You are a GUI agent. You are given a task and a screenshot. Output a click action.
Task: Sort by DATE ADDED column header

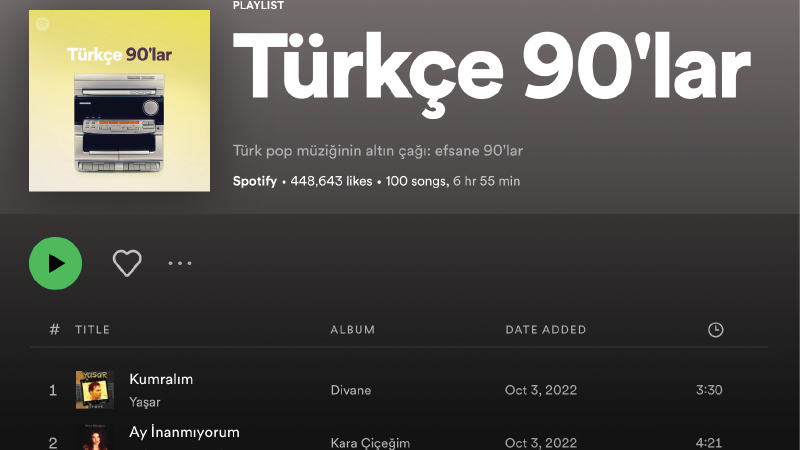pos(545,330)
